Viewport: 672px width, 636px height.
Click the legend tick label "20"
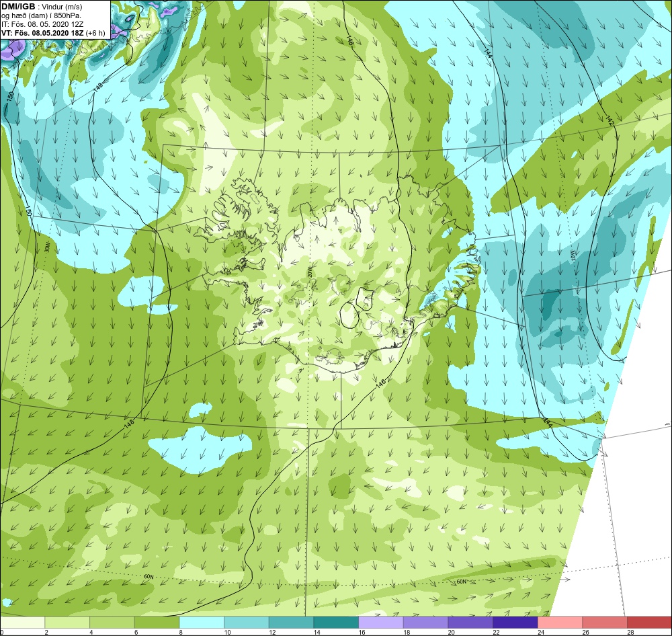pyautogui.click(x=452, y=632)
